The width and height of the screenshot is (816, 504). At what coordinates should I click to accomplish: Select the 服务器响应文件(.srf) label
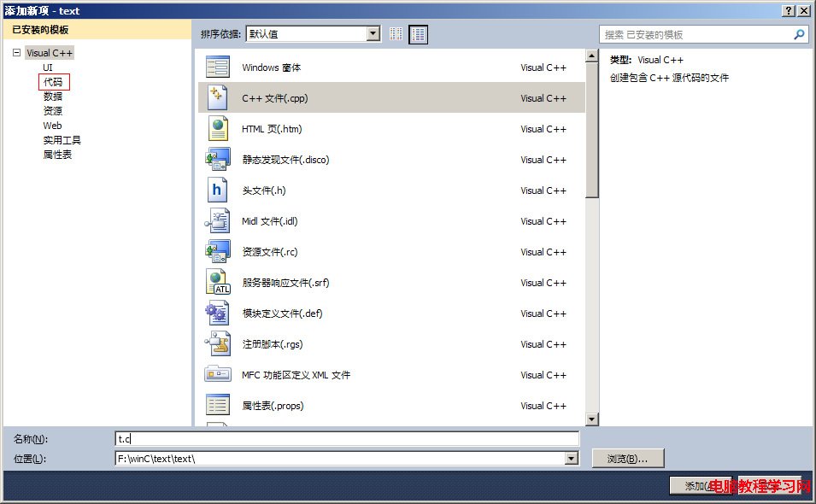click(x=285, y=283)
